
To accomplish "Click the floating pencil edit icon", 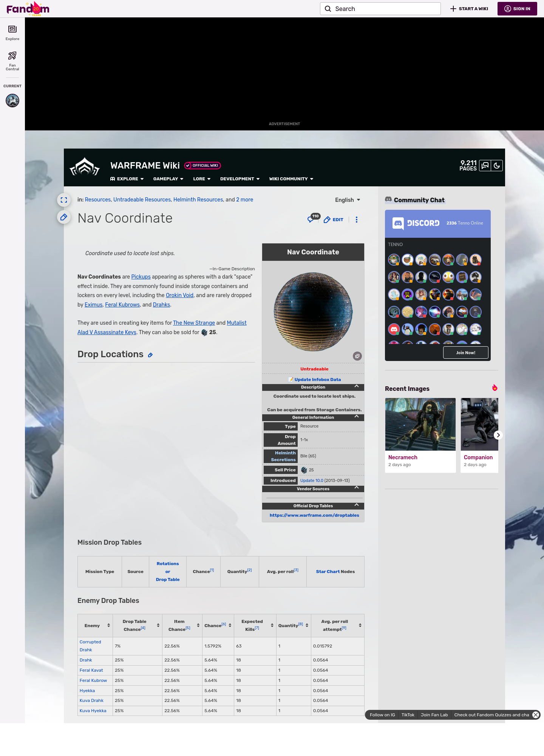I will [x=64, y=217].
